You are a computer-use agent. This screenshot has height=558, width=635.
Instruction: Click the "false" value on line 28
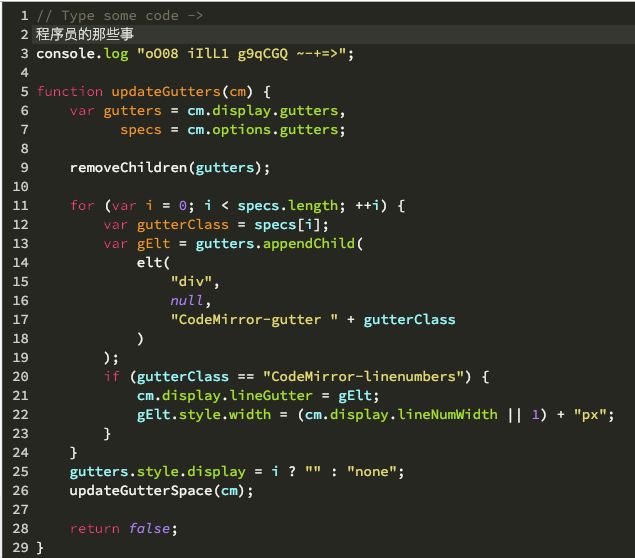click(149, 528)
